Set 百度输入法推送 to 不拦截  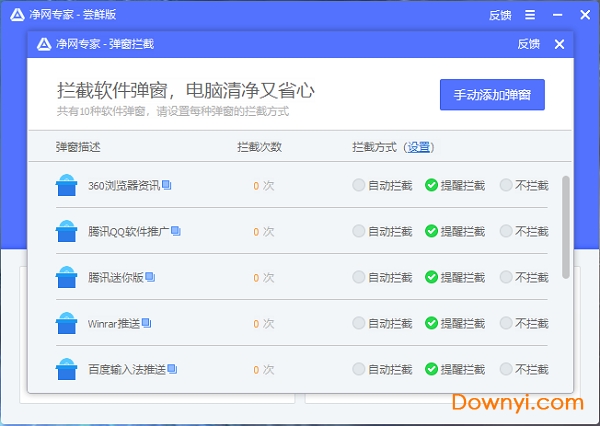[x=506, y=369]
